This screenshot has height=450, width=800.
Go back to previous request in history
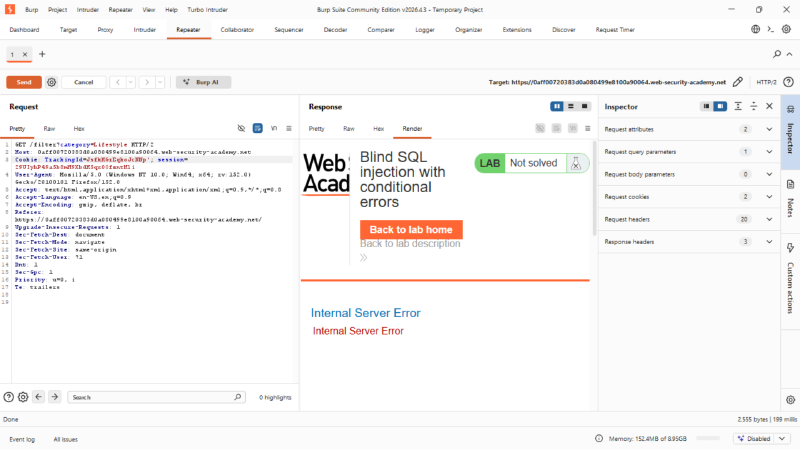[118, 82]
